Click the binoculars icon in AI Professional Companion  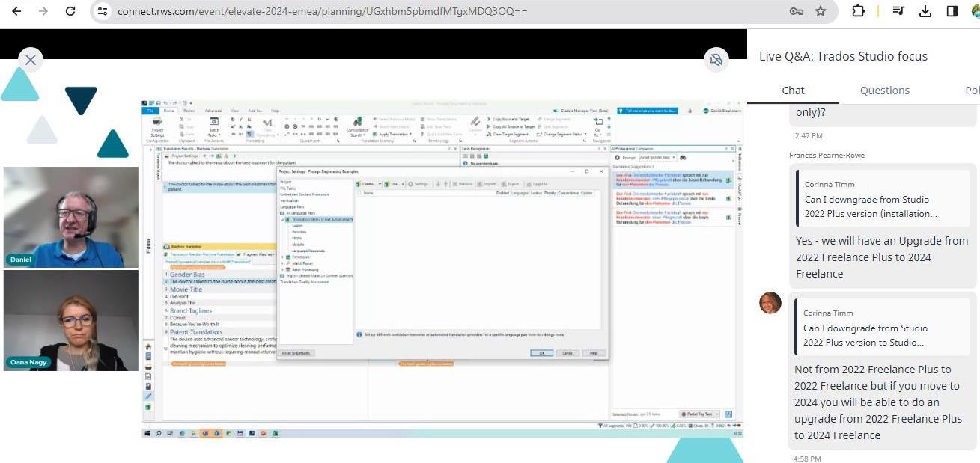683,157
